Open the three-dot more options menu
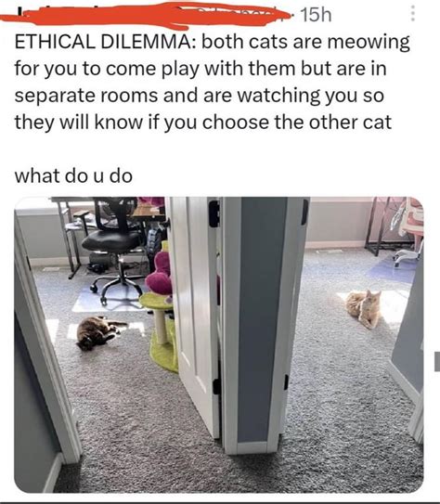This screenshot has height=504, width=440. point(413,14)
